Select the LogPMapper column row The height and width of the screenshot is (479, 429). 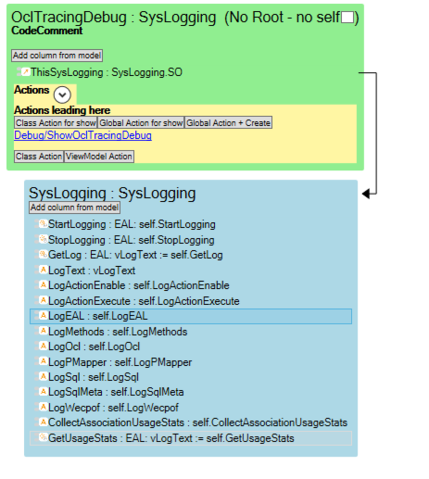pyautogui.click(x=191, y=362)
